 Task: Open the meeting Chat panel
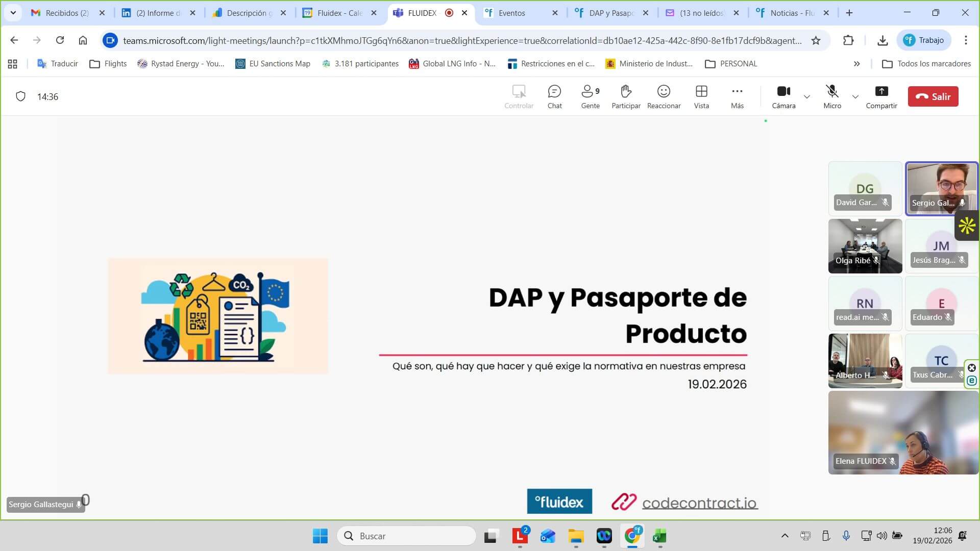pyautogui.click(x=554, y=96)
